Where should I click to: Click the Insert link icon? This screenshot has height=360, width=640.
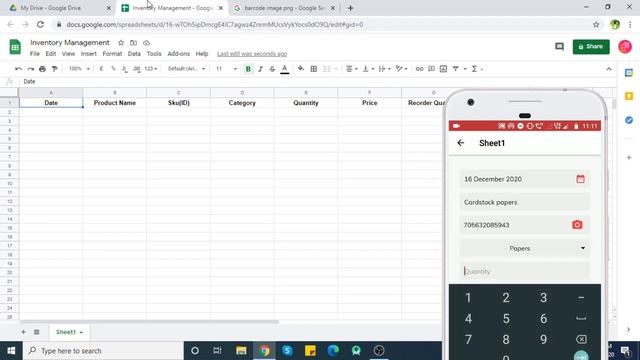pos(419,69)
